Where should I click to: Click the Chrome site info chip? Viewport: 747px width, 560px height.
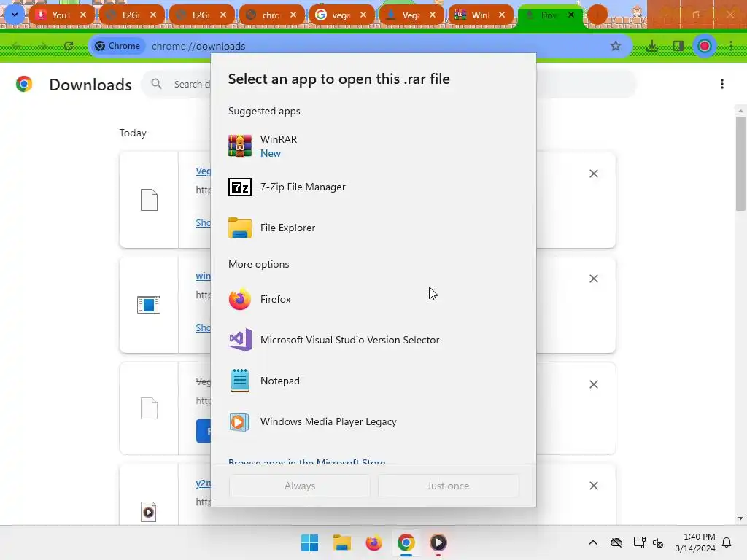117,46
